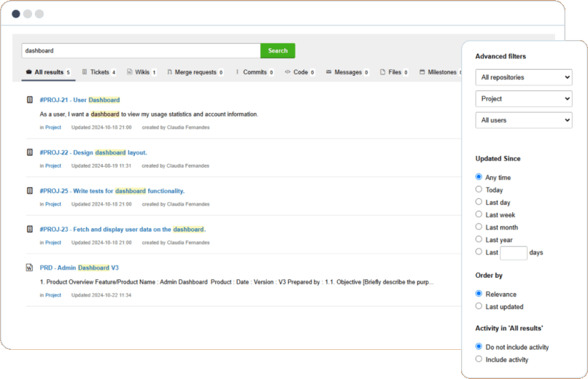Open ticket #PROJ-21 - User Dashboard

[x=80, y=100]
